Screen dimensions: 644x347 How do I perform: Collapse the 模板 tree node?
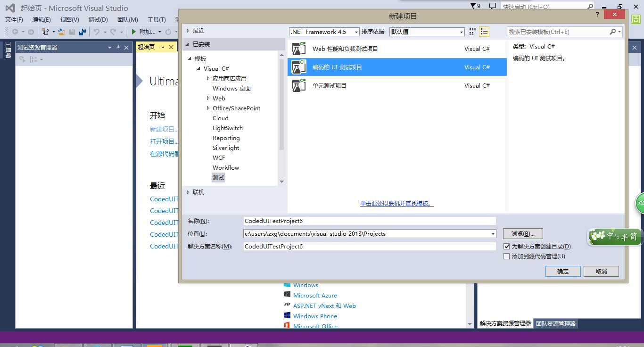pyautogui.click(x=190, y=59)
